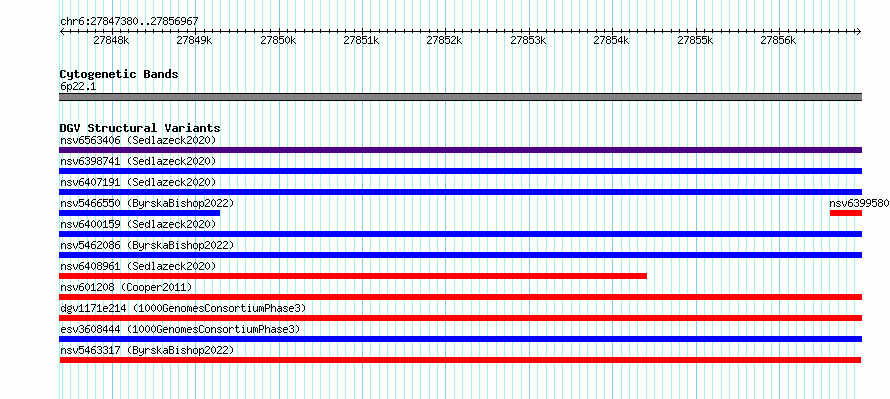Screen dimensions: 890x399
Task: Click the 27853k ruler position
Action: [529, 40]
